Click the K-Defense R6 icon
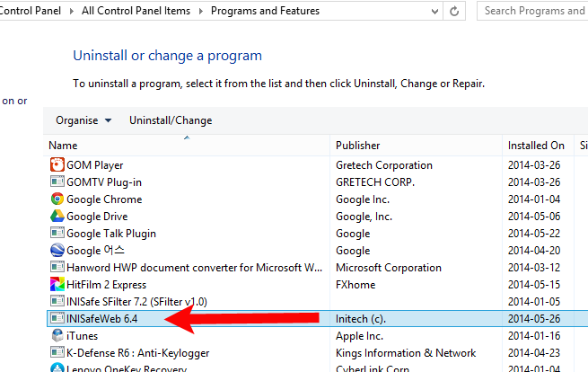The height and width of the screenshot is (372, 588). tap(57, 352)
